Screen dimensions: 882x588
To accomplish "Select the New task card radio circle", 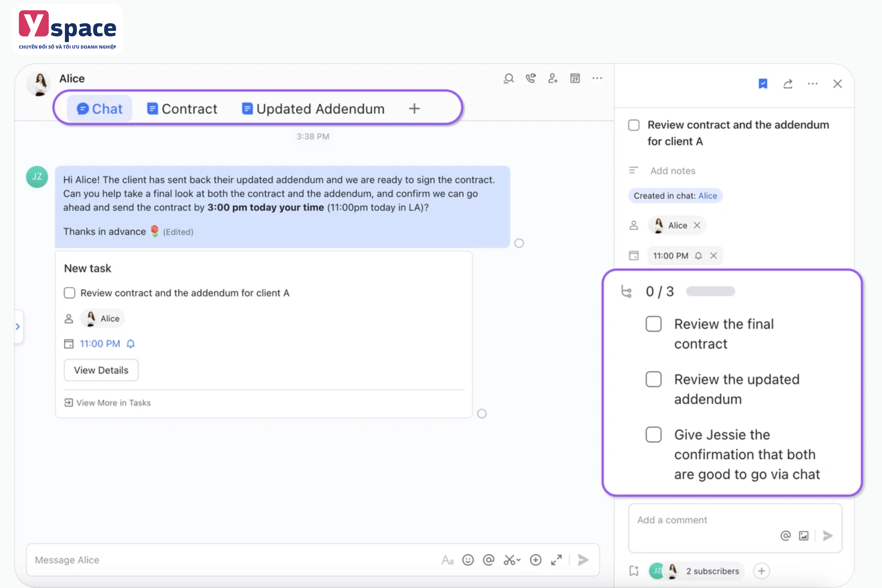I will coord(482,414).
